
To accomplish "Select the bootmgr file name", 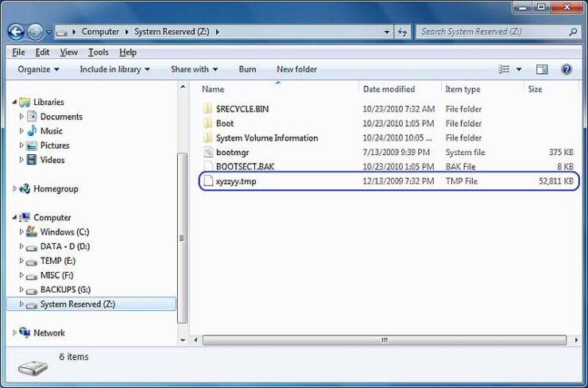I will click(233, 153).
